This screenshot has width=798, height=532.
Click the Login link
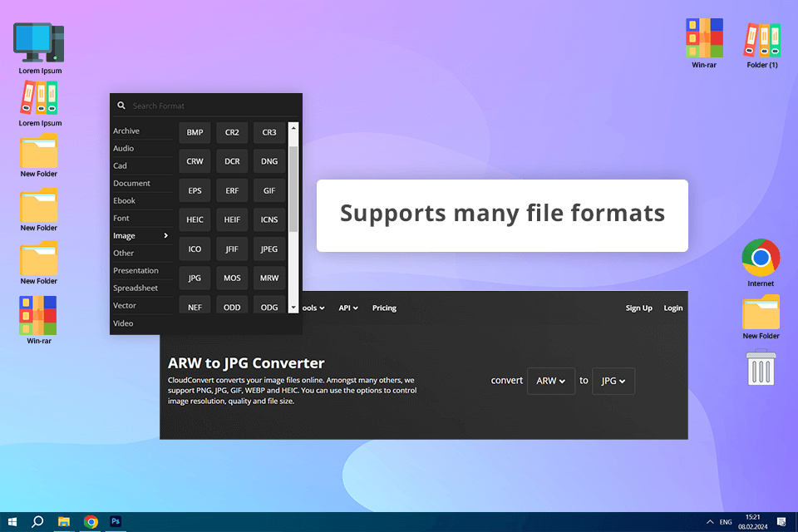pyautogui.click(x=672, y=308)
